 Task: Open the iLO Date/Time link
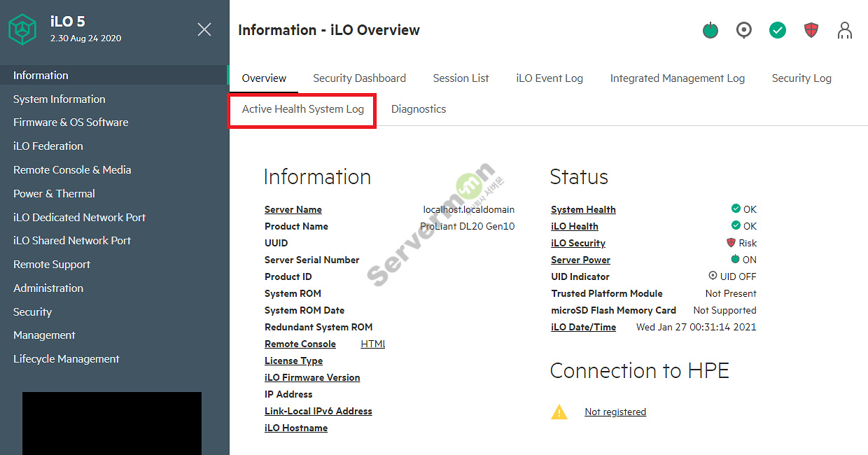click(584, 327)
